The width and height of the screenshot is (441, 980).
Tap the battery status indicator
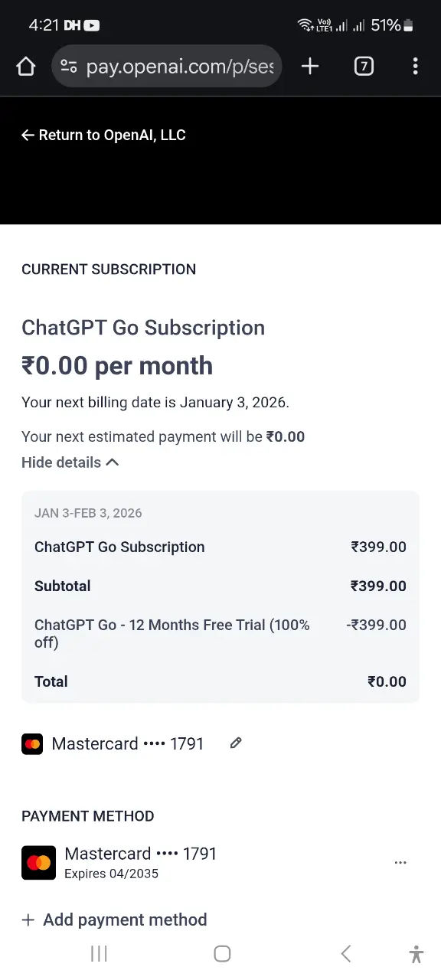[408, 25]
